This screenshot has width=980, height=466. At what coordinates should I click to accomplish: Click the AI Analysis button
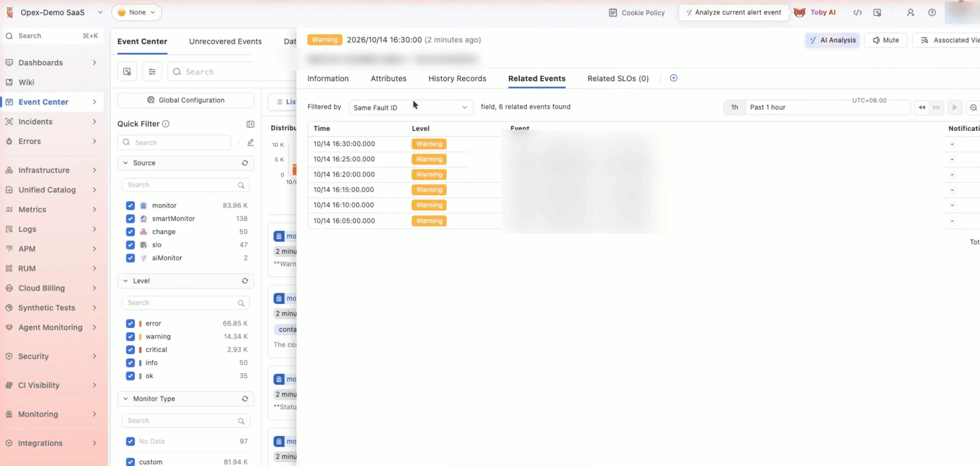(x=832, y=40)
